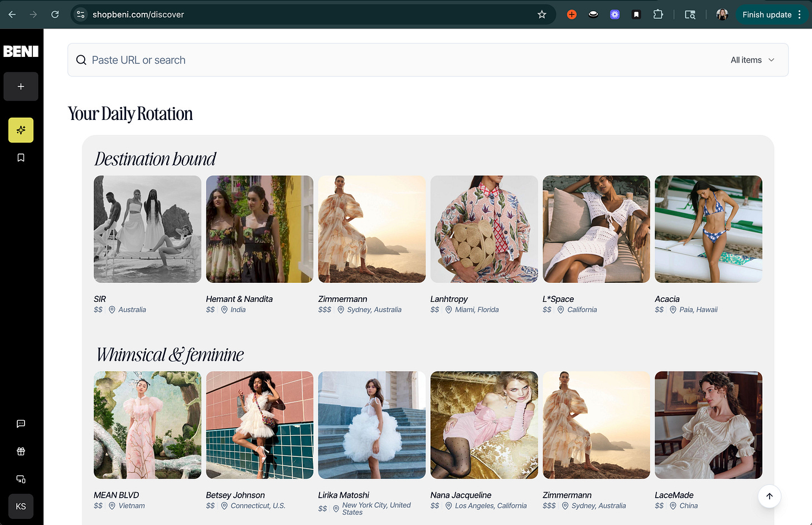This screenshot has width=812, height=525.
Task: Open site information icon in address bar
Action: pos(81,15)
